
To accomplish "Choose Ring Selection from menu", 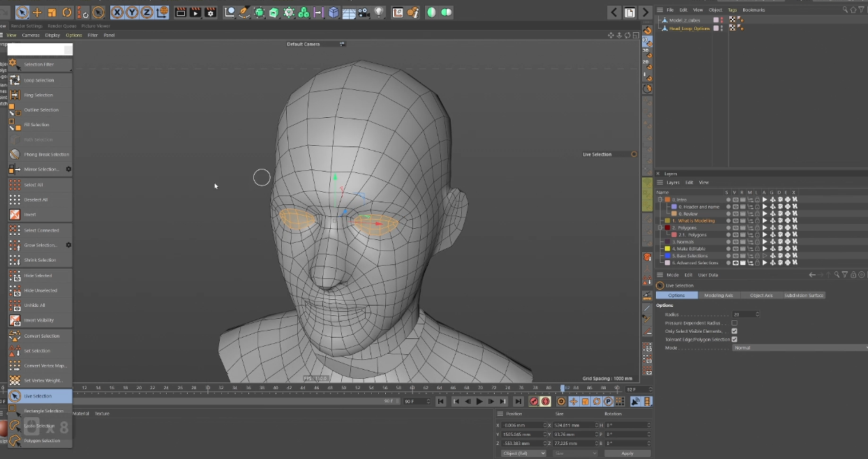I will pos(40,95).
